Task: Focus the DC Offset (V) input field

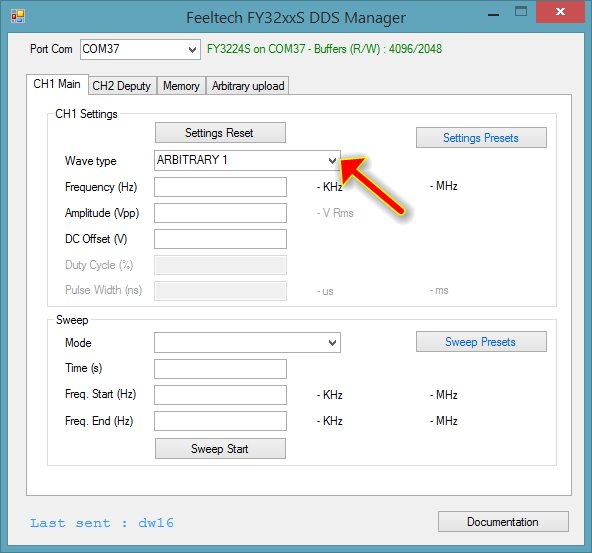Action: coord(220,239)
